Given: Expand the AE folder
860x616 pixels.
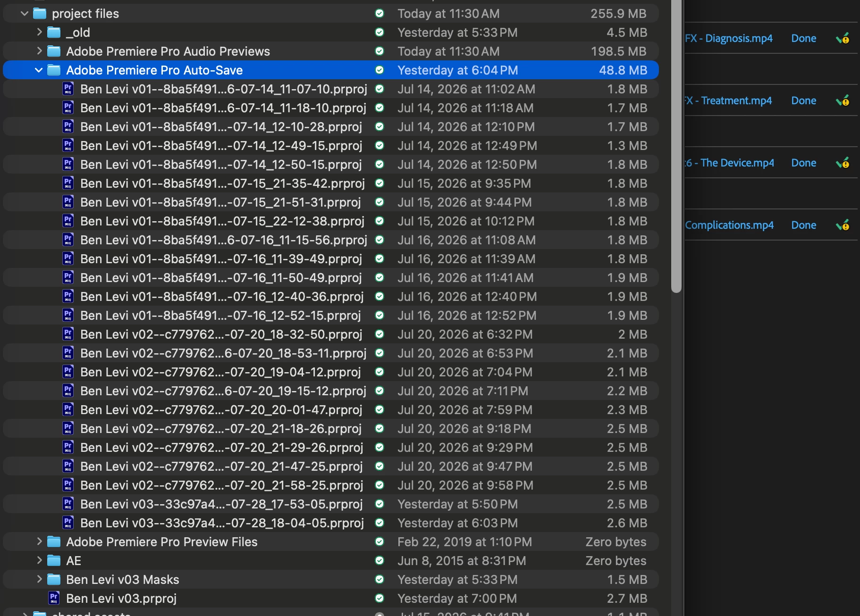Looking at the screenshot, I should click(39, 560).
